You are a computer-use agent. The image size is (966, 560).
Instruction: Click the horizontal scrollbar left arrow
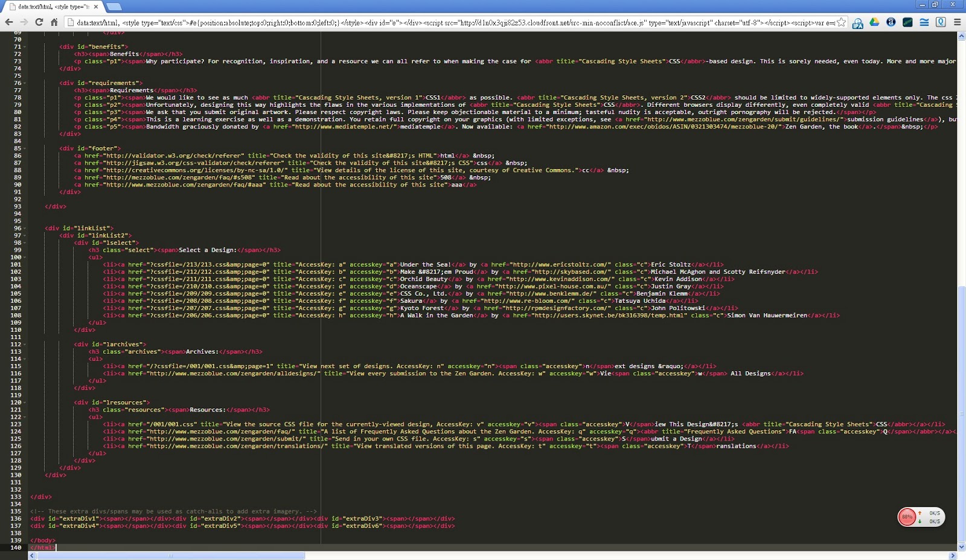[x=32, y=556]
